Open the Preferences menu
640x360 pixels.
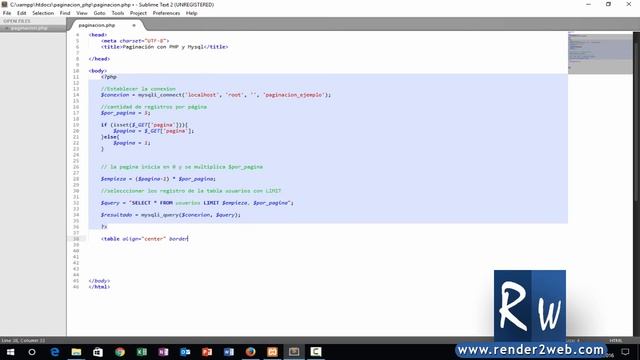pos(166,13)
